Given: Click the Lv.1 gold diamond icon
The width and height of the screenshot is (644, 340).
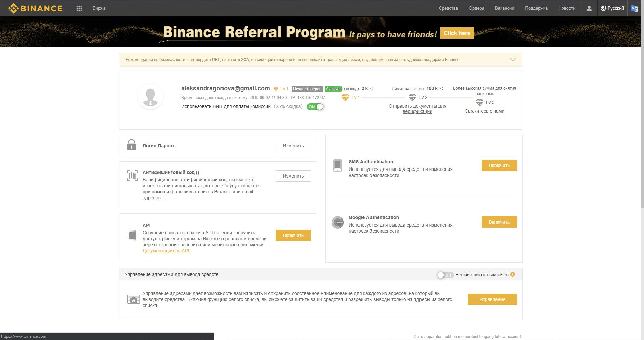Looking at the screenshot, I should coord(345,97).
